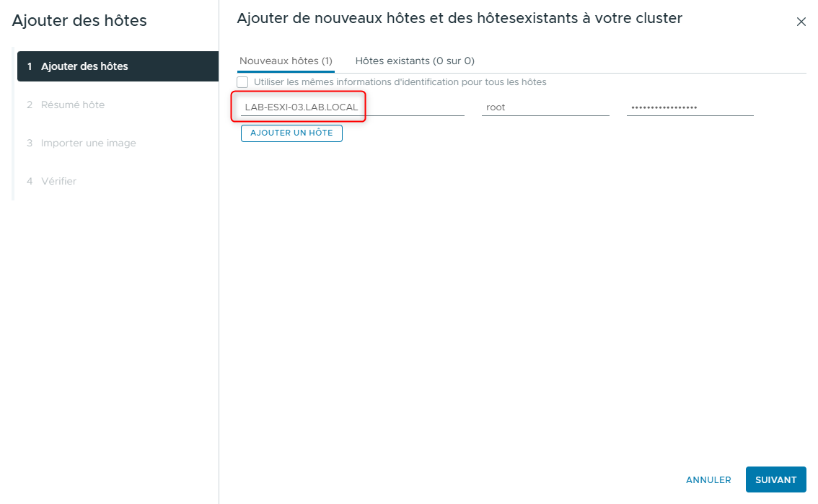Click the ANNULER link
This screenshot has height=504, width=818.
point(708,479)
